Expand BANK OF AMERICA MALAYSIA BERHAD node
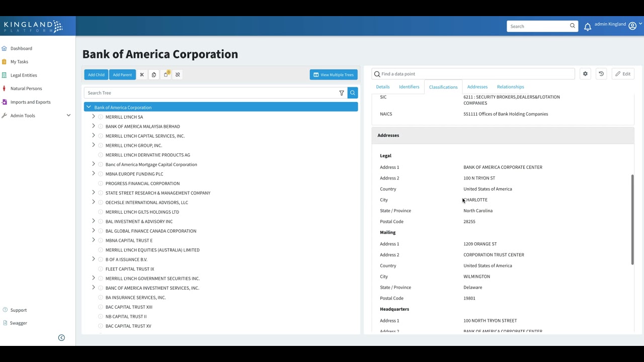 [x=93, y=126]
